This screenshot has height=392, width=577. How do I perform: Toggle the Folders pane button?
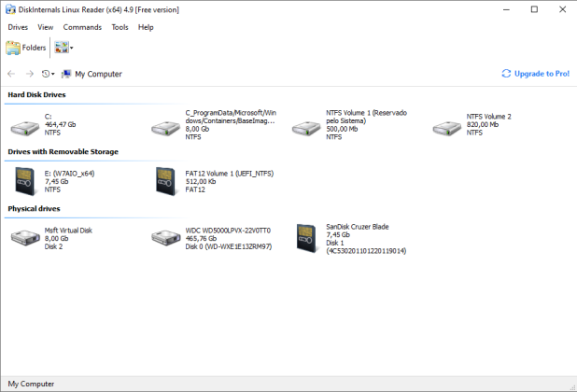(x=26, y=48)
